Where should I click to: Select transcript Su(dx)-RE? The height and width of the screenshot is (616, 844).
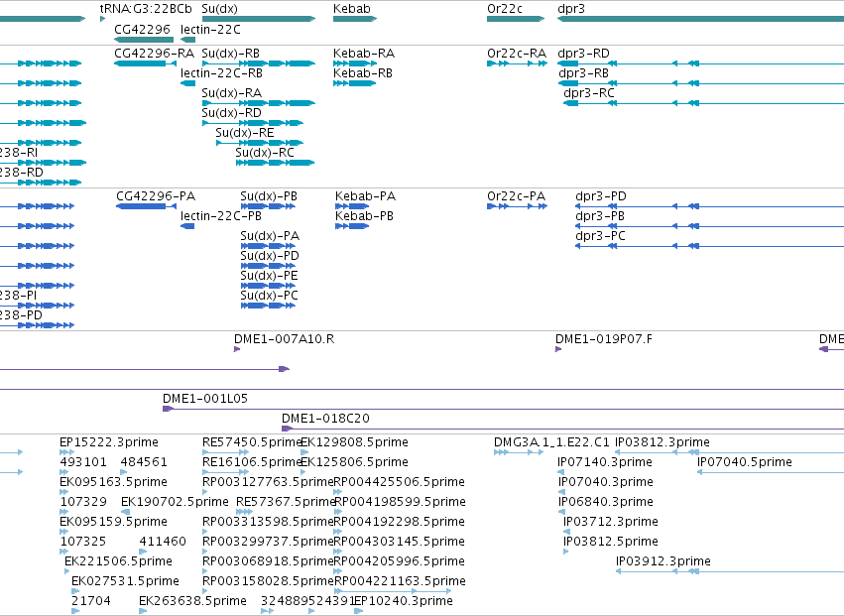click(x=244, y=133)
